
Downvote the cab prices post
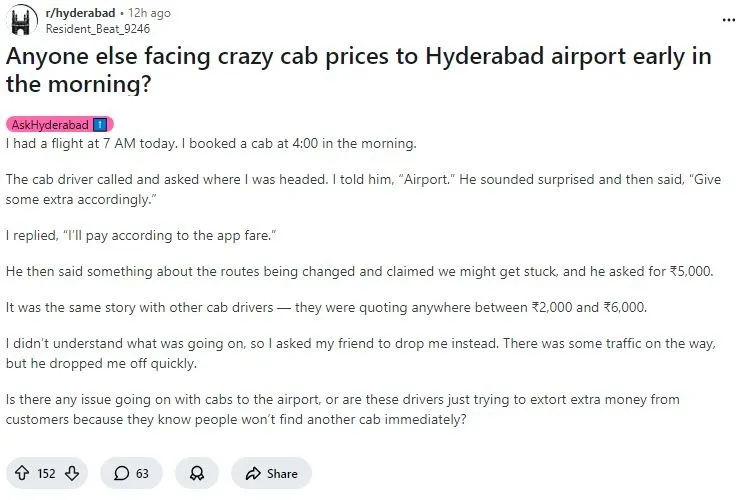click(71, 473)
